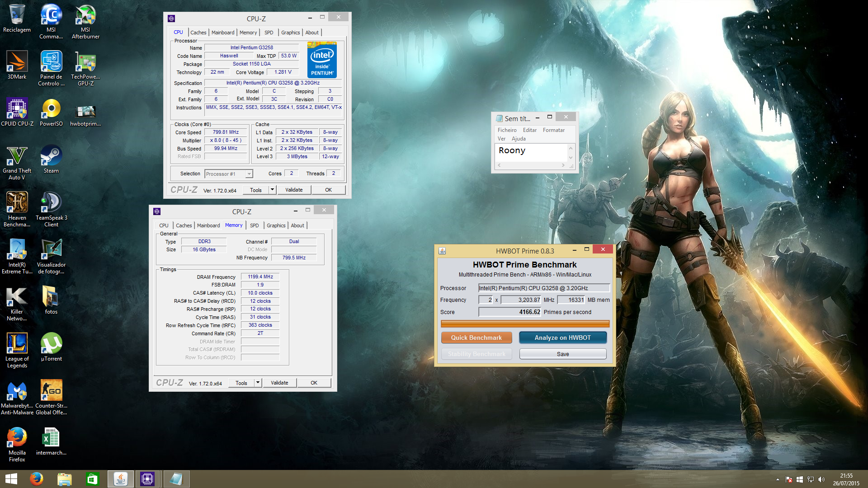Switch to Java HWBOT Prime taskbar item
This screenshot has width=868, height=488.
click(x=120, y=479)
